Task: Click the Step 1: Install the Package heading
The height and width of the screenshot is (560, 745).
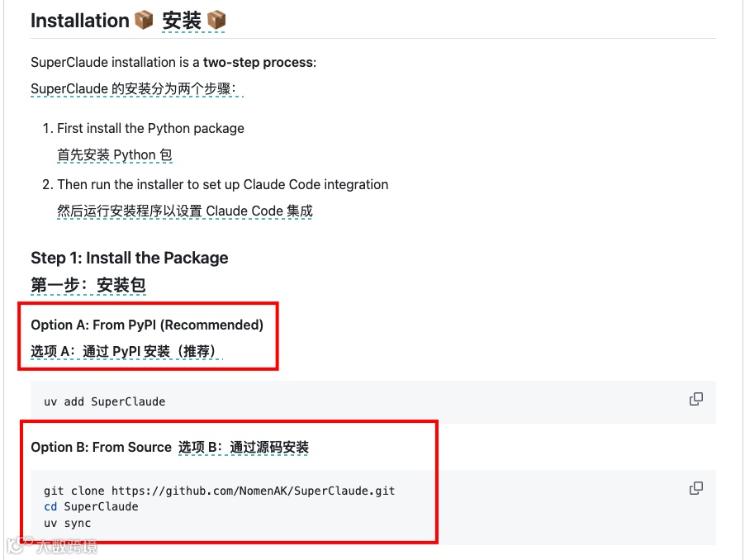Action: [x=129, y=258]
